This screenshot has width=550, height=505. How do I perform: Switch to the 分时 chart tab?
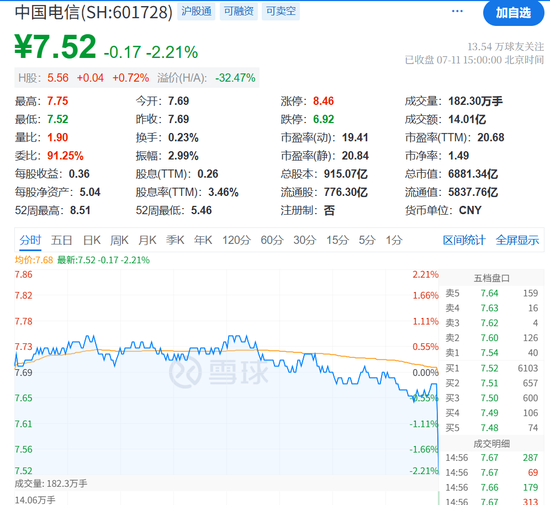coord(30,240)
